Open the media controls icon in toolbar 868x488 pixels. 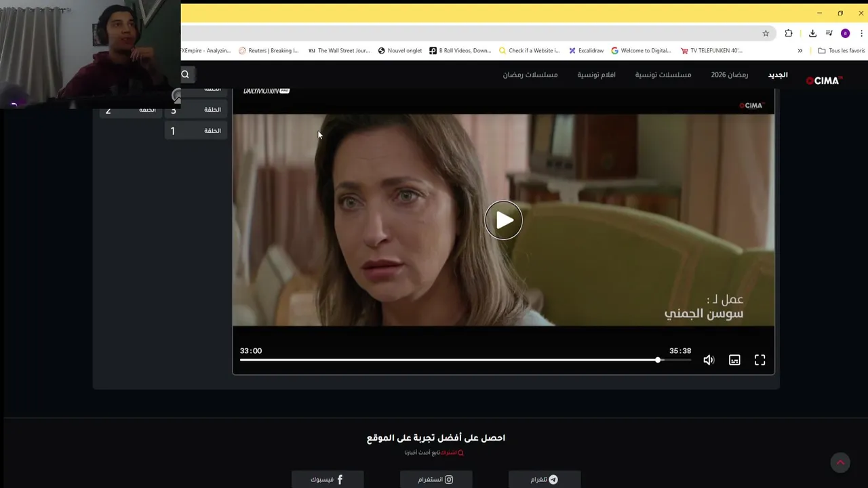[829, 33]
